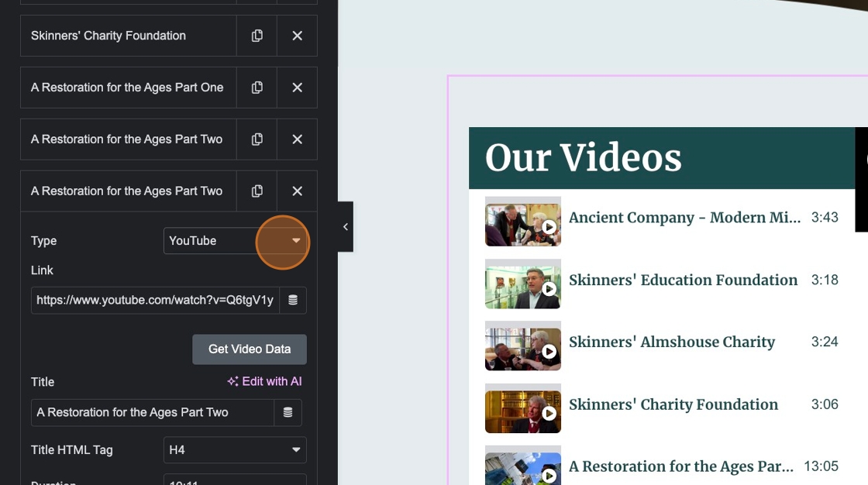
Task: Open the Type dropdown showing YouTube
Action: point(235,241)
